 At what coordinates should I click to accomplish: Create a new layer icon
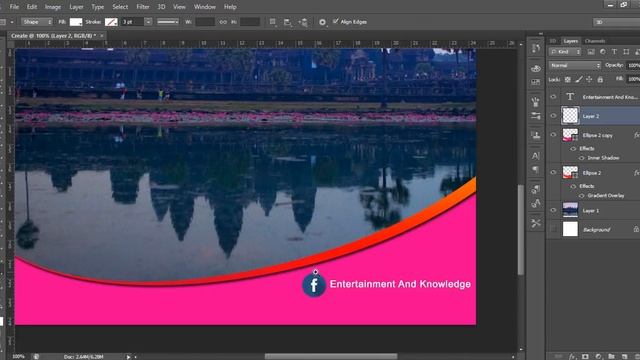pos(624,356)
